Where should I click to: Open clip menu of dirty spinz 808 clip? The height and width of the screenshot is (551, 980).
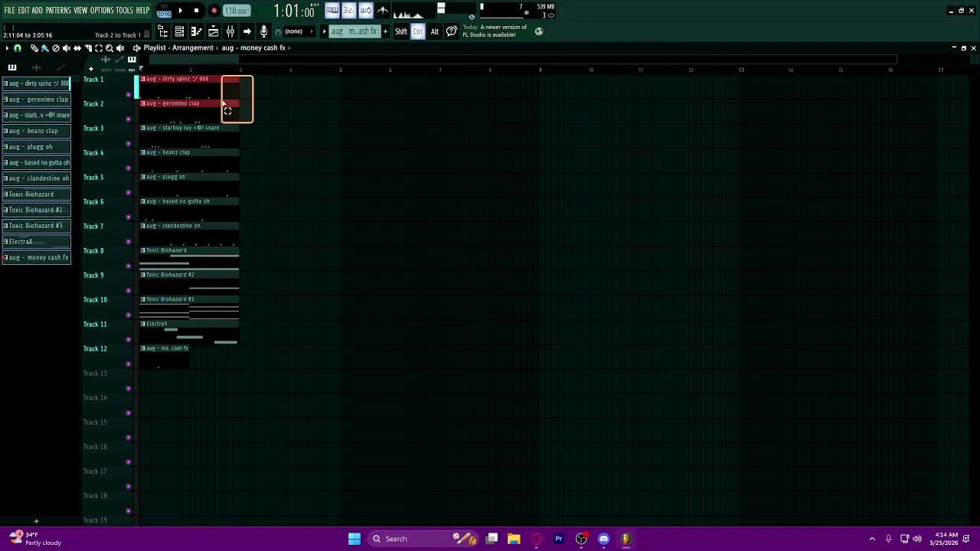click(142, 79)
